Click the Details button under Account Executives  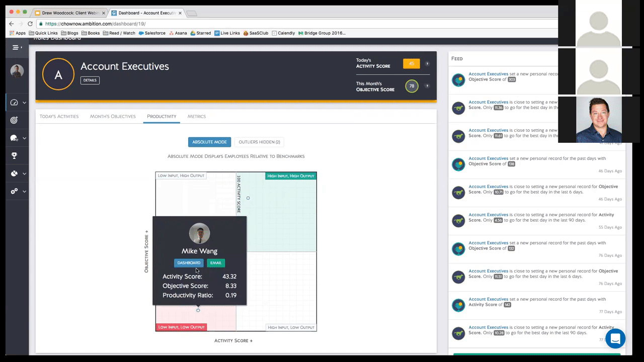[90, 80]
